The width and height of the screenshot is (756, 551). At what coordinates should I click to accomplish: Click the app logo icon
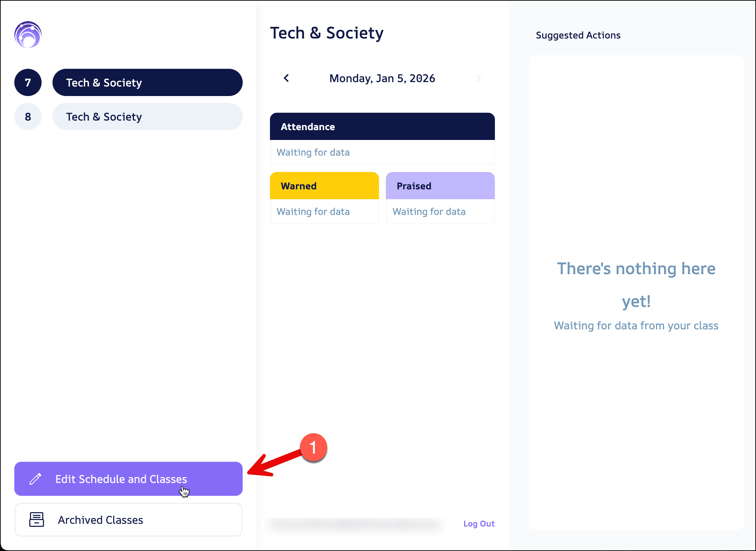pos(28,35)
